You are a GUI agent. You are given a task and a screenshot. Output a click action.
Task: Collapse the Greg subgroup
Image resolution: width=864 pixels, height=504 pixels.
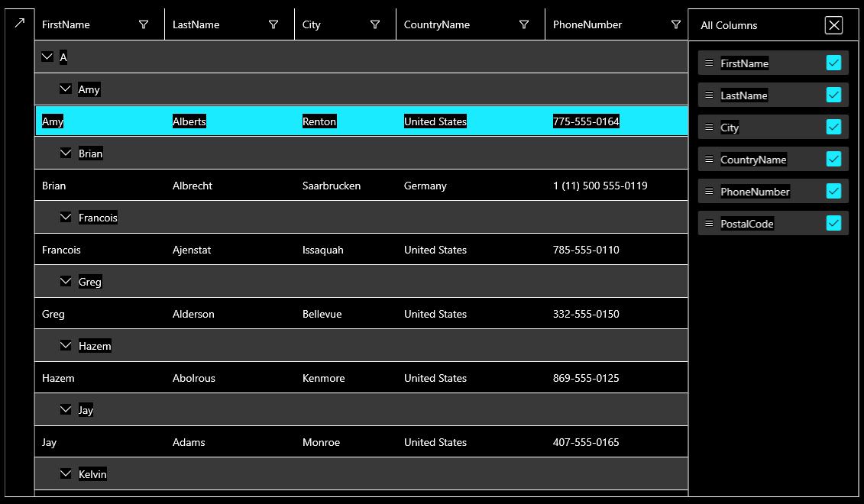pyautogui.click(x=66, y=282)
